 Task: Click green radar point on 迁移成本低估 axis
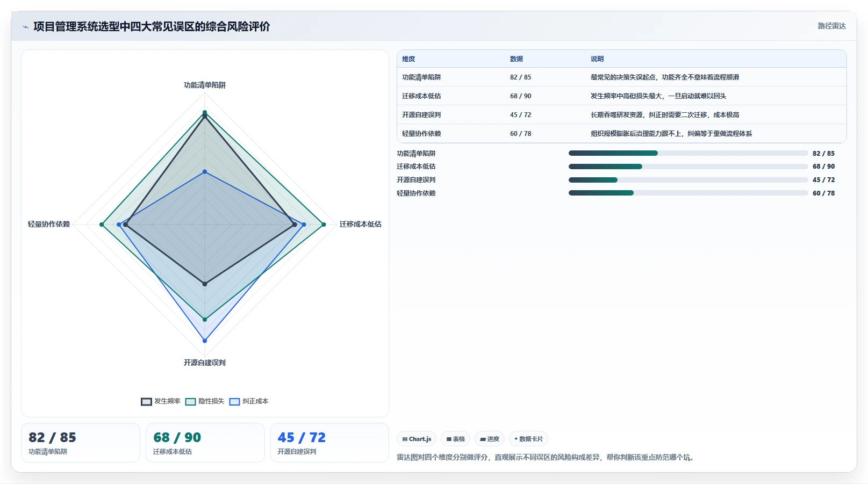click(x=324, y=225)
